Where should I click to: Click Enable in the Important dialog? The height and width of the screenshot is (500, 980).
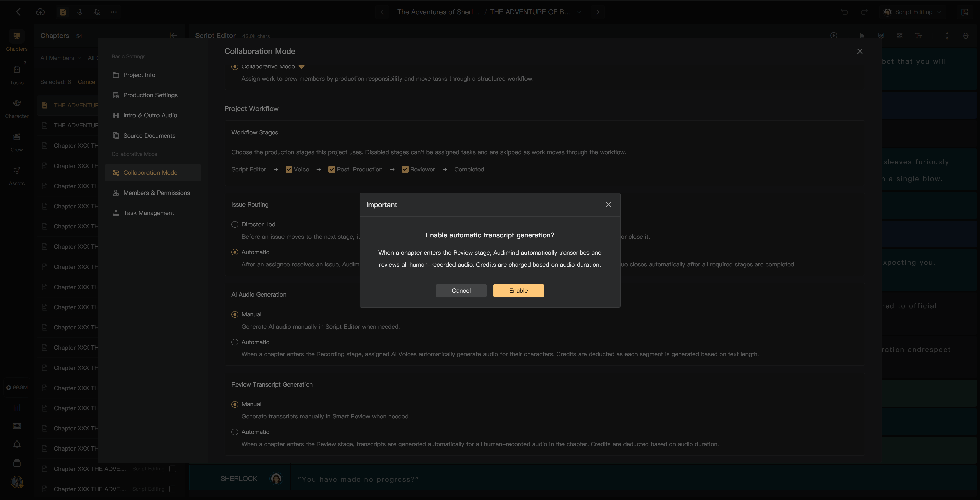tap(518, 290)
